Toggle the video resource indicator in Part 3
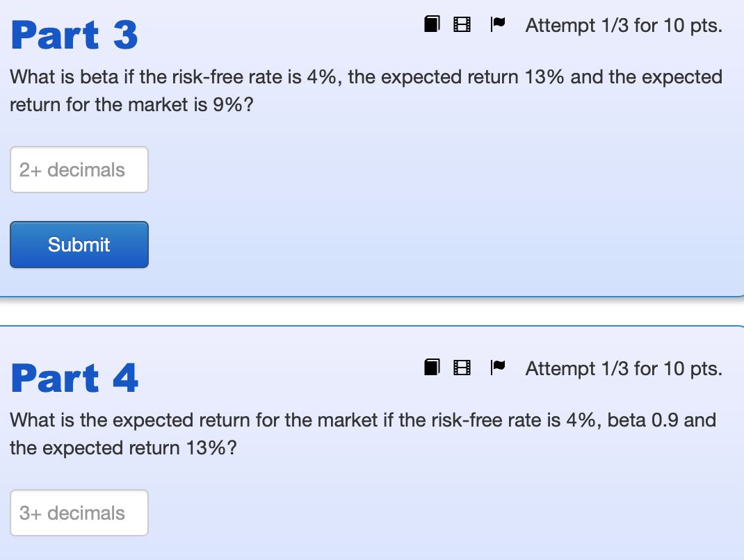The image size is (744, 560). point(461,24)
